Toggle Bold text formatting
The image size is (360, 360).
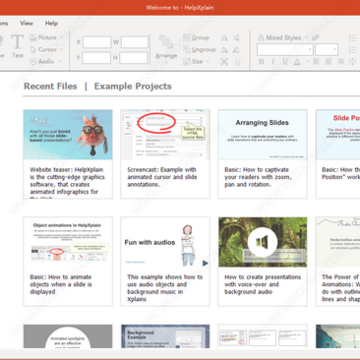click(x=261, y=62)
